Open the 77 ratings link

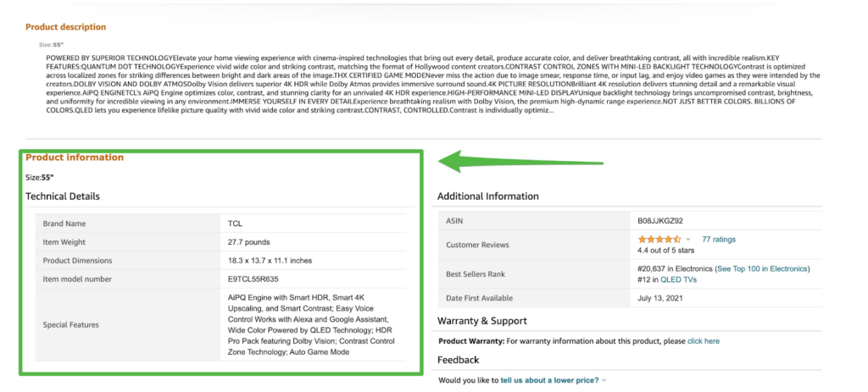(719, 240)
